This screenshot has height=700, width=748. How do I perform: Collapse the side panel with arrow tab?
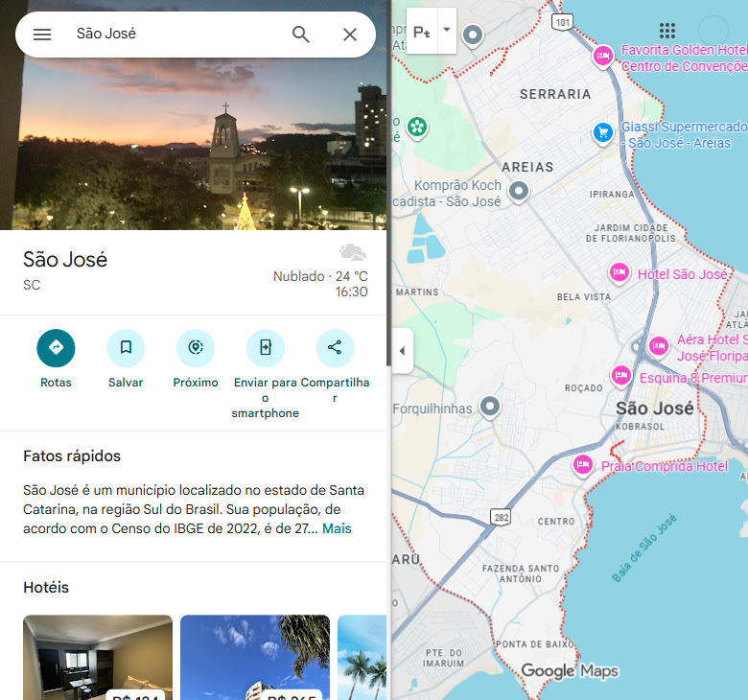(x=403, y=351)
